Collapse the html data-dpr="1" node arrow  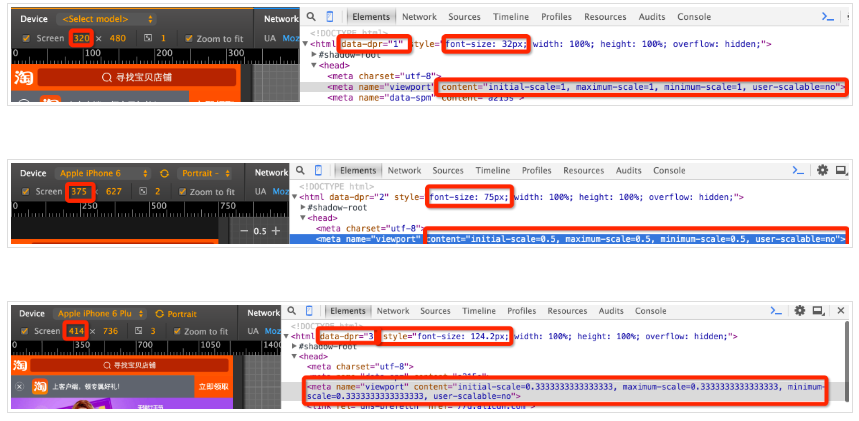click(x=305, y=44)
